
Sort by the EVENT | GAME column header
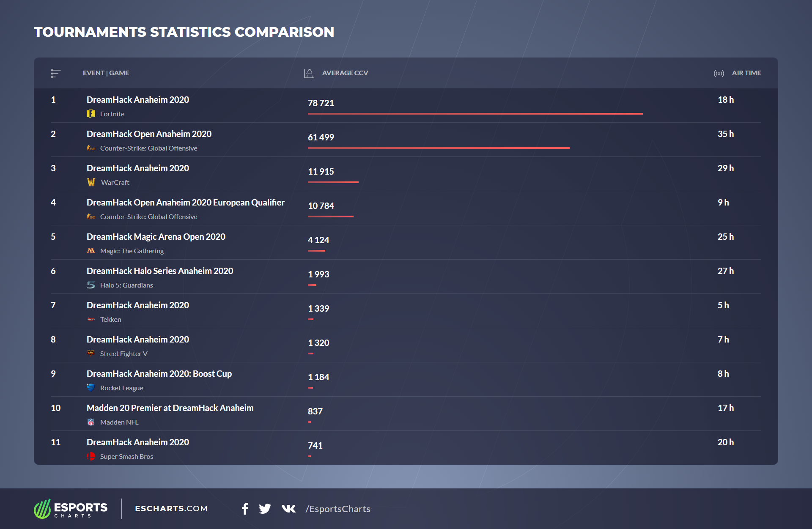pyautogui.click(x=106, y=73)
